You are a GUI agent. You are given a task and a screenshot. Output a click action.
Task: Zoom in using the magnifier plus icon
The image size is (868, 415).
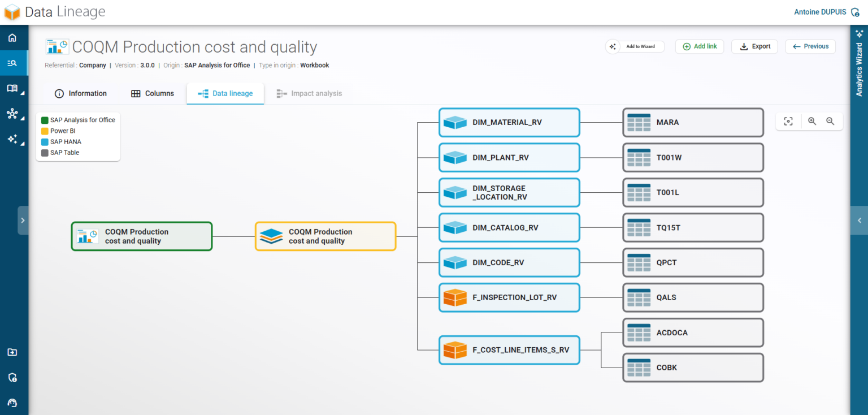[x=811, y=121]
